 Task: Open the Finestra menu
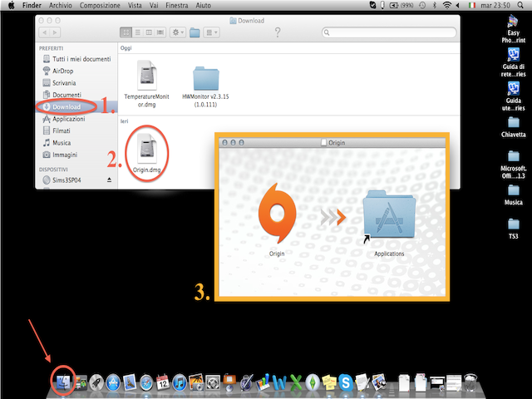point(177,5)
